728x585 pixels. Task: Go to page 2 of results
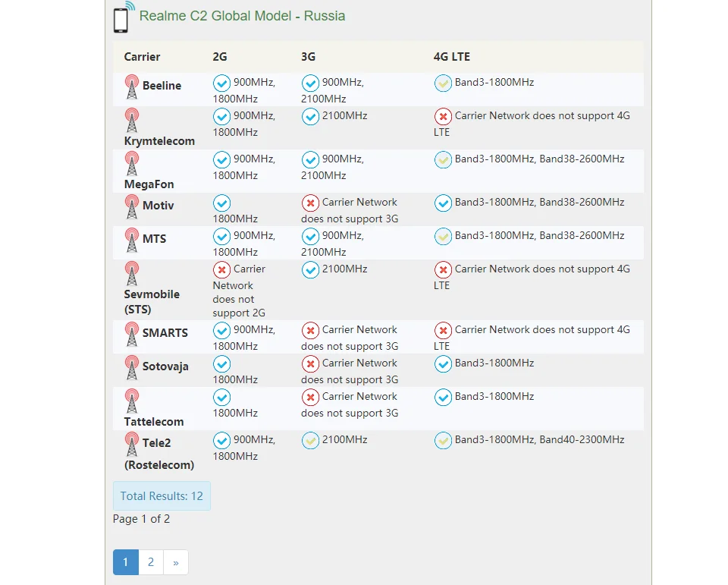[151, 562]
